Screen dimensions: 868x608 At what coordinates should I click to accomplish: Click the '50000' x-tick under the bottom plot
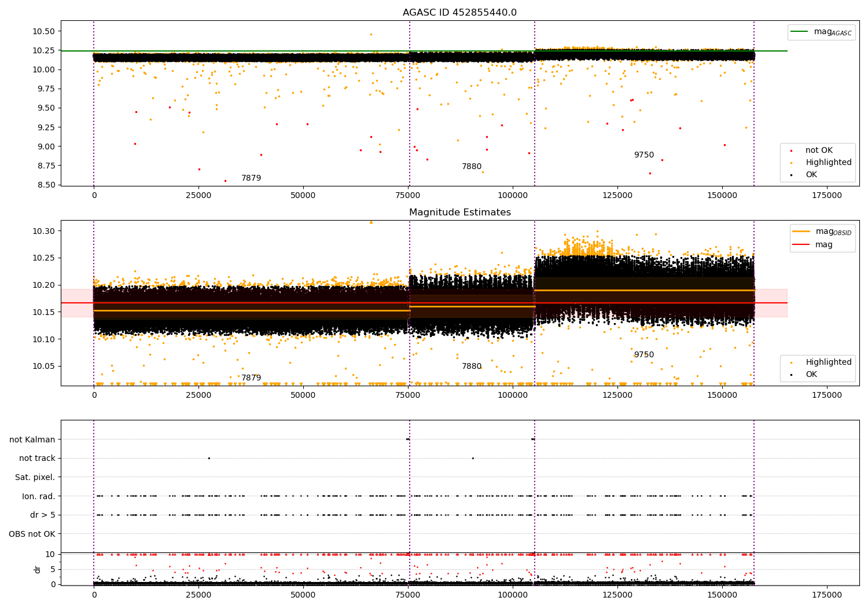[x=303, y=595]
